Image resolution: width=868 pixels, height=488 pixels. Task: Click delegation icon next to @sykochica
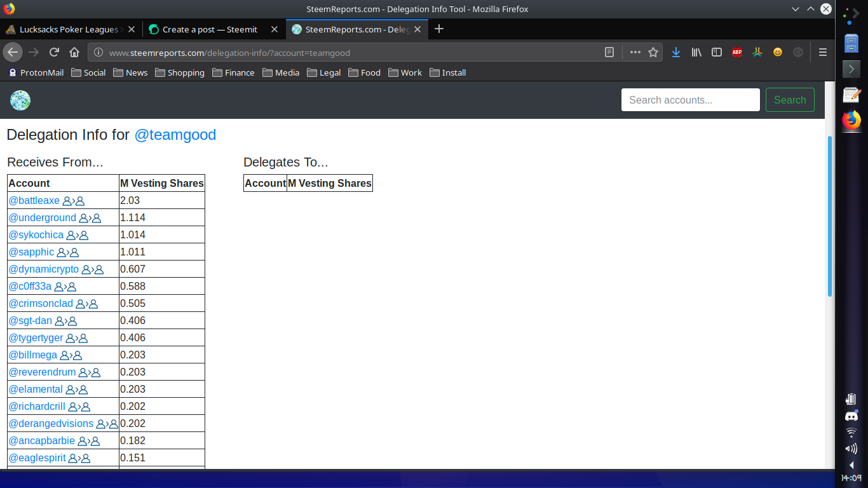[x=78, y=235]
